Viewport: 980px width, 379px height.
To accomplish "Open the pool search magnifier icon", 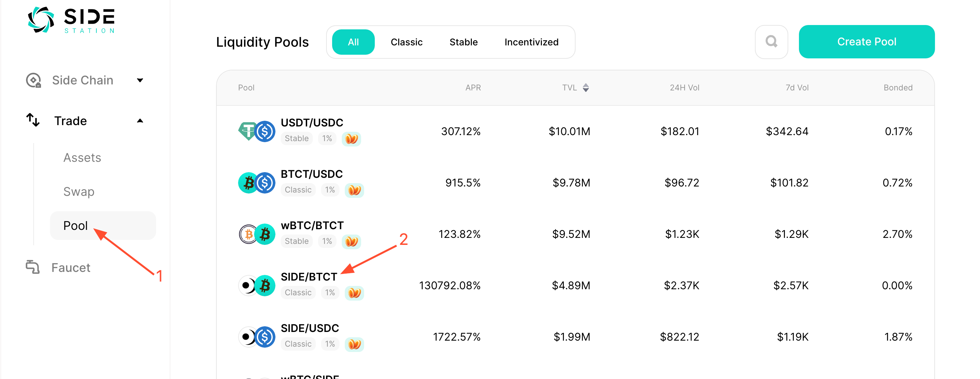I will tap(771, 41).
